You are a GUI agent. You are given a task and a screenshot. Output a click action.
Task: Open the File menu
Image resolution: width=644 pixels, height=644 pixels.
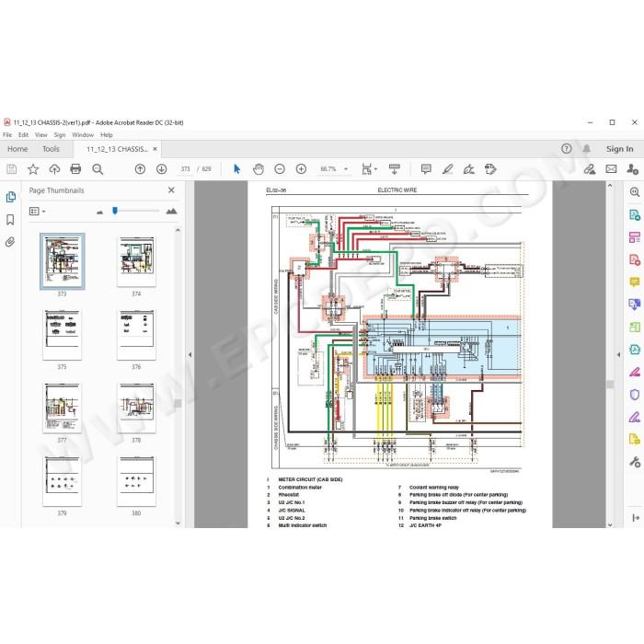pyautogui.click(x=7, y=134)
